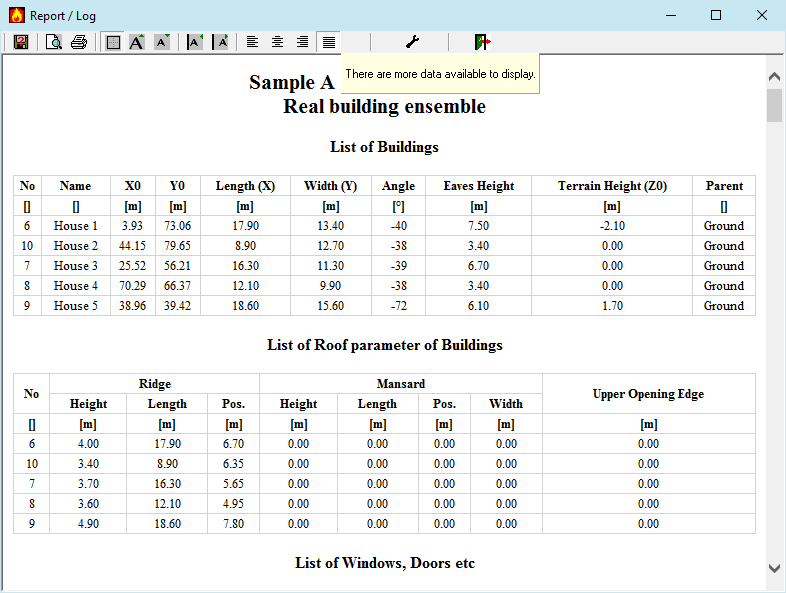The image size is (786, 593).
Task: Align text right
Action: 302,42
